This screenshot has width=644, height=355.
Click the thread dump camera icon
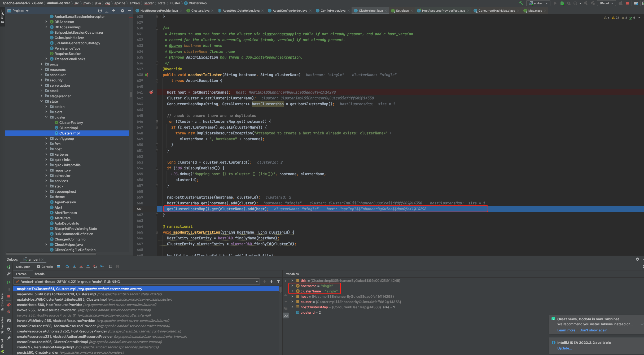[9, 321]
